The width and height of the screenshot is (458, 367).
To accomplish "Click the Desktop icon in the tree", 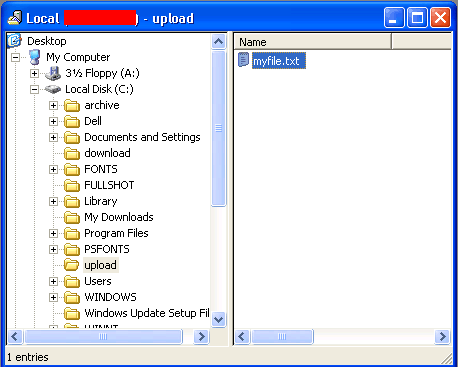I will tap(14, 41).
